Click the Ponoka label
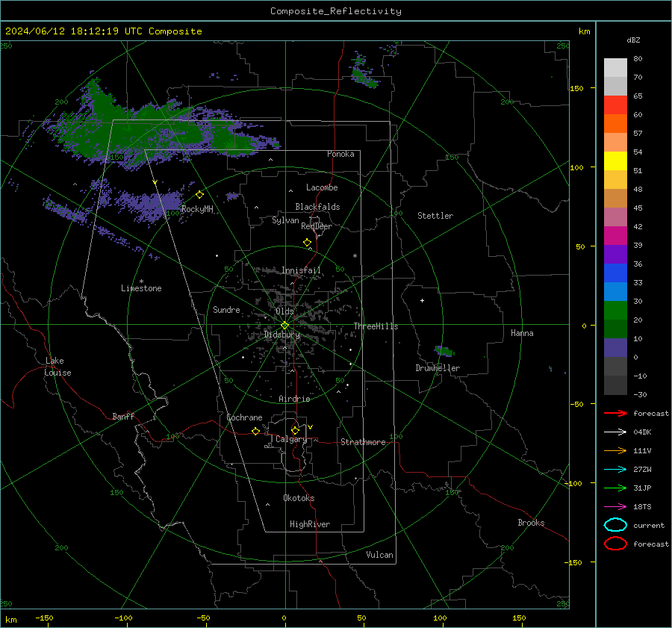The height and width of the screenshot is (628, 672). [x=340, y=154]
